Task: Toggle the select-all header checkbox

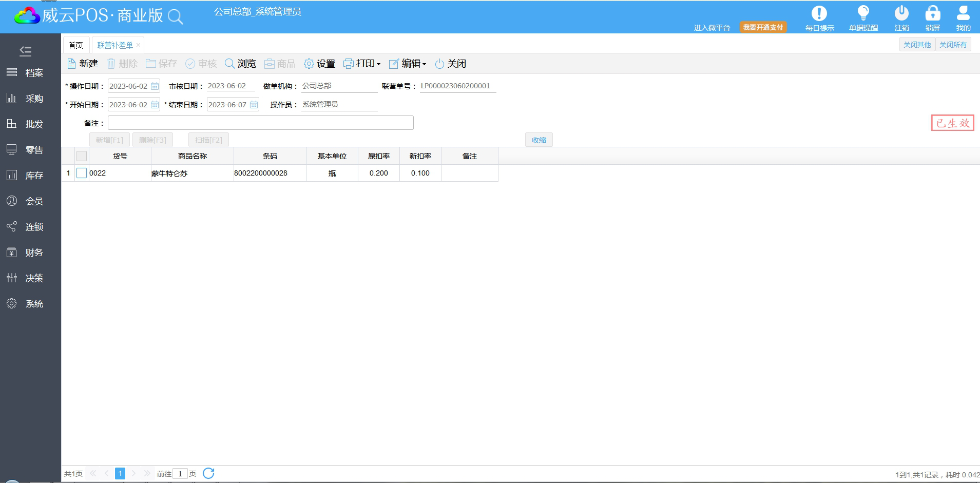Action: pos(82,156)
